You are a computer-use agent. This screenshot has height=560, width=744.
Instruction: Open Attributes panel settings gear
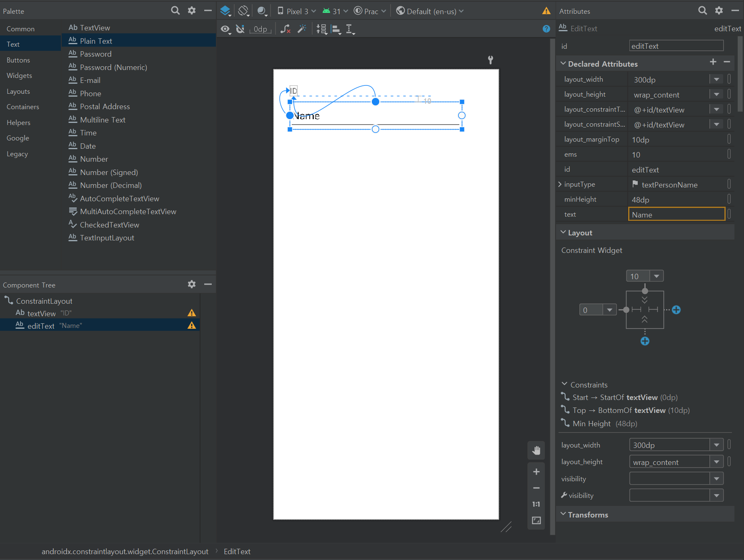pyautogui.click(x=719, y=11)
